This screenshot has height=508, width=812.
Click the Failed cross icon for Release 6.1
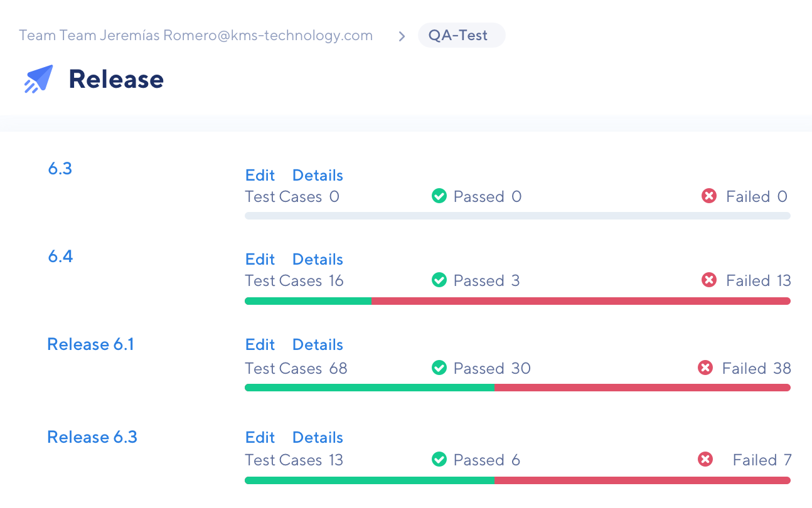(705, 368)
